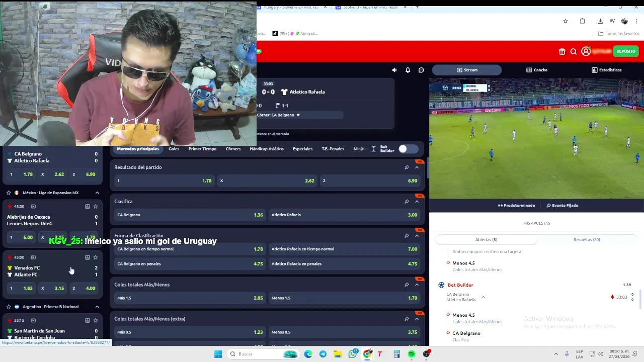Click the live stream video player
The image size is (644, 362).
(536, 138)
